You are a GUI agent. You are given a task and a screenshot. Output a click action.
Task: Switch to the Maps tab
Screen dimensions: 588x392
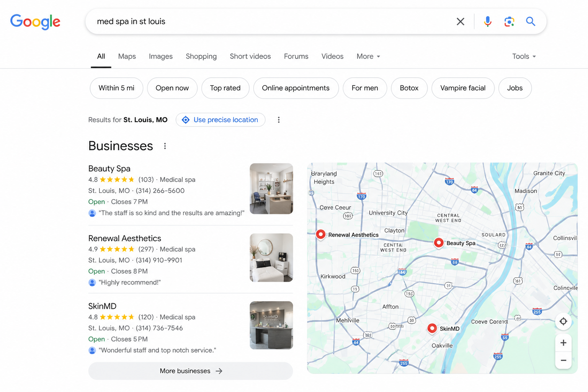coord(127,56)
